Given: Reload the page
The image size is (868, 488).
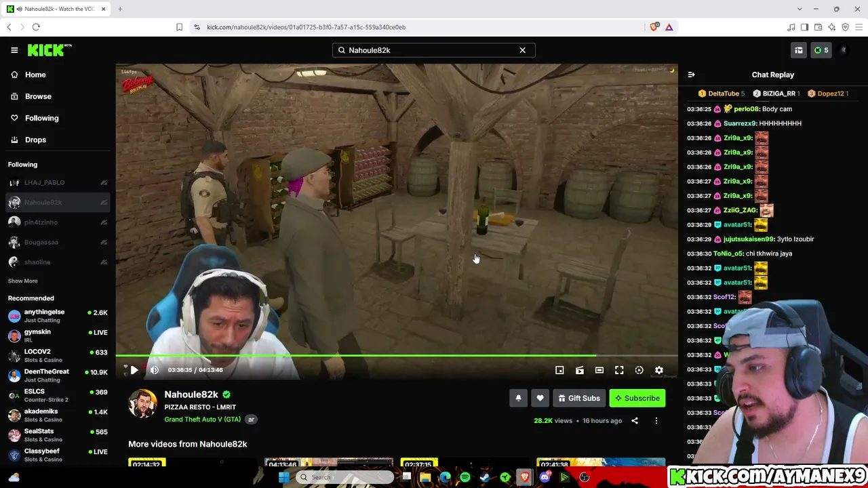Looking at the screenshot, I should 36,27.
